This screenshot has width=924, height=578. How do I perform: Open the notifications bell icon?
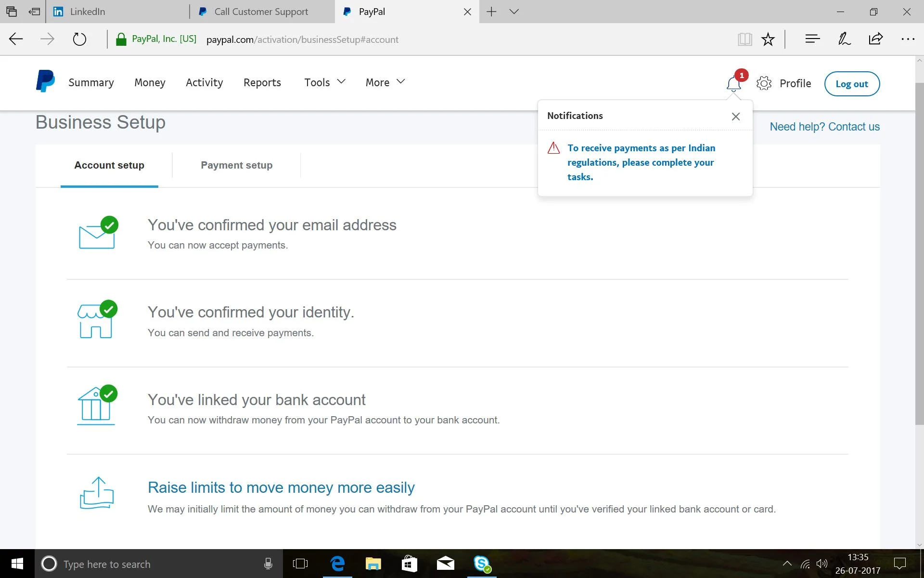pos(733,84)
